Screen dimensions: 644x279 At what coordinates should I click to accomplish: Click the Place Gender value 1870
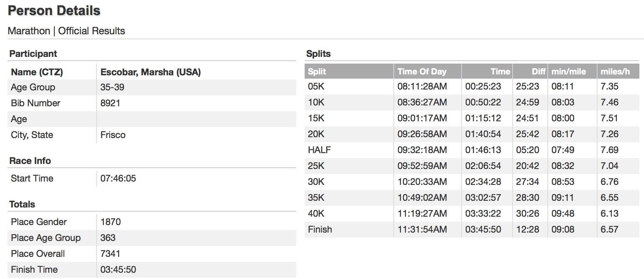110,222
